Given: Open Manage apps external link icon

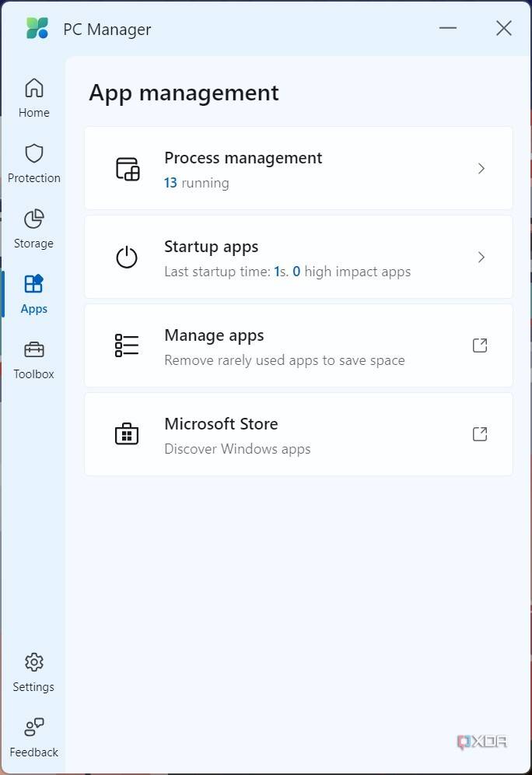Looking at the screenshot, I should [x=480, y=345].
